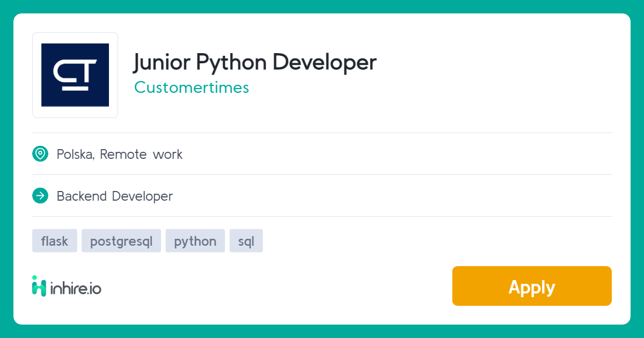Click the Backend Developer category text
This screenshot has height=338, width=644.
click(x=115, y=196)
